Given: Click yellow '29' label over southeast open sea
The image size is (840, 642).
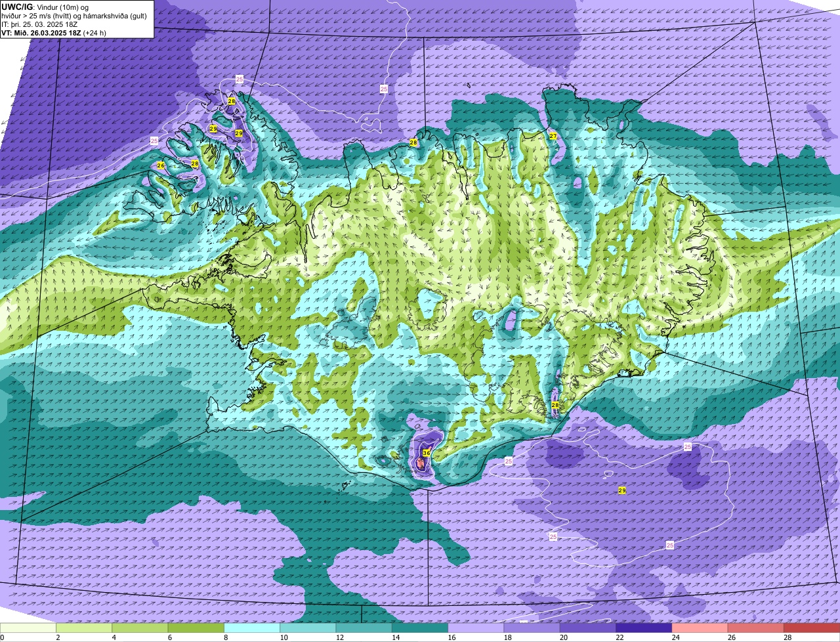Looking at the screenshot, I should [x=621, y=490].
